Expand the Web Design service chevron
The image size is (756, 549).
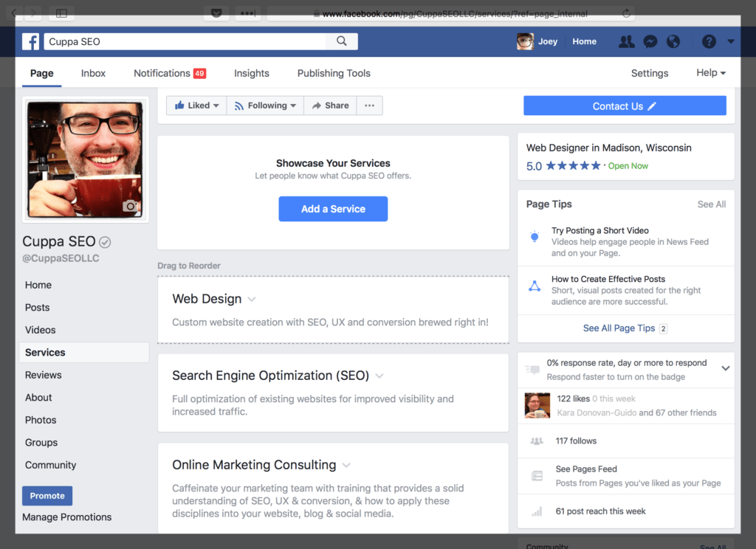click(x=251, y=299)
